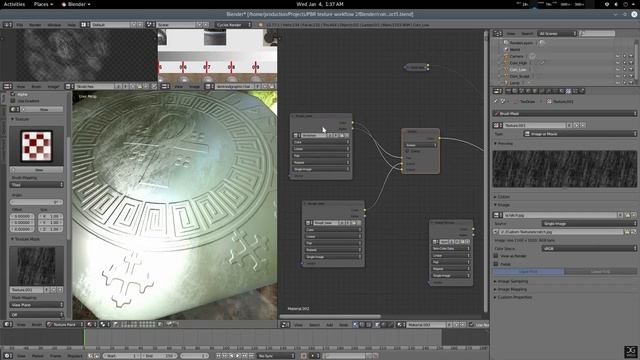Click the outliner search field
The image size is (640, 360).
point(597,33)
